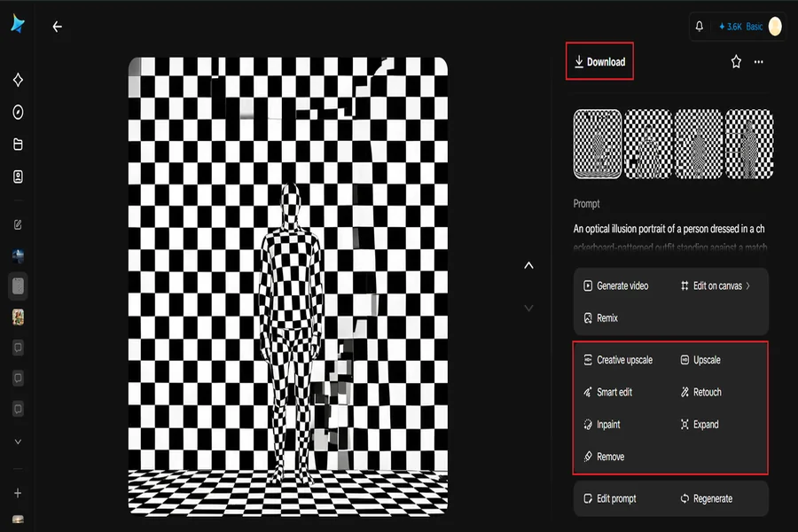The width and height of the screenshot is (798, 532).
Task: Click the diamond home icon in sidebar
Action: click(x=18, y=80)
